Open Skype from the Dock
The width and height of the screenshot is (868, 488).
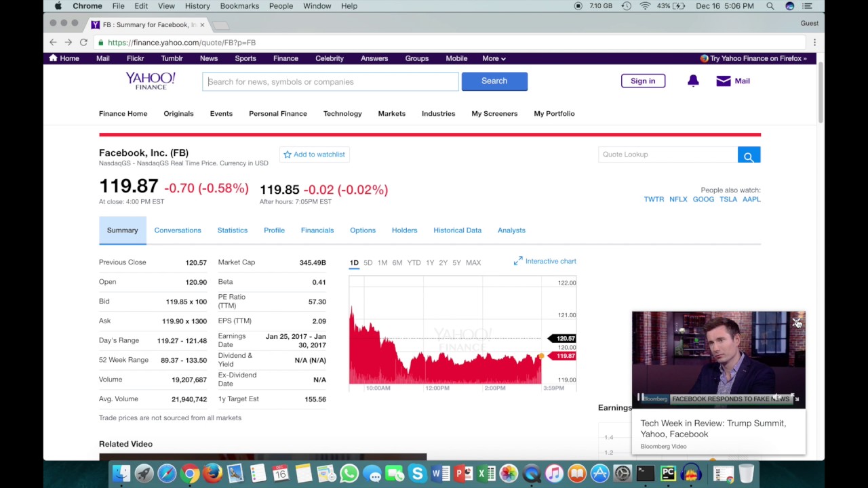[417, 473]
